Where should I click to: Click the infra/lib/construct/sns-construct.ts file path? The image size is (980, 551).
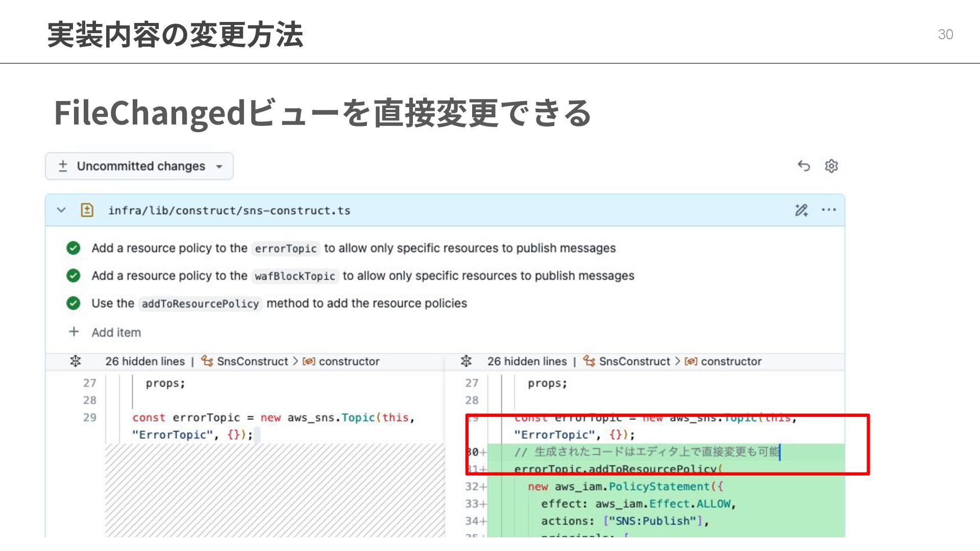(229, 210)
